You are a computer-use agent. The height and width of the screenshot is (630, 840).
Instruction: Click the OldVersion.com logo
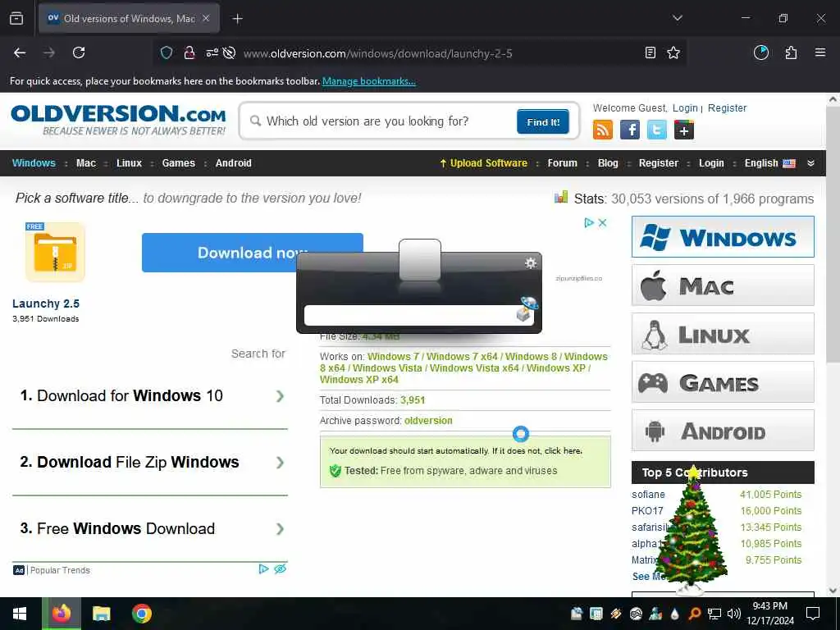[118, 120]
